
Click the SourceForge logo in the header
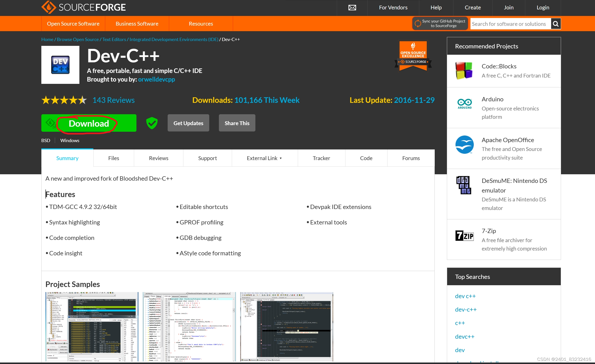[83, 7]
